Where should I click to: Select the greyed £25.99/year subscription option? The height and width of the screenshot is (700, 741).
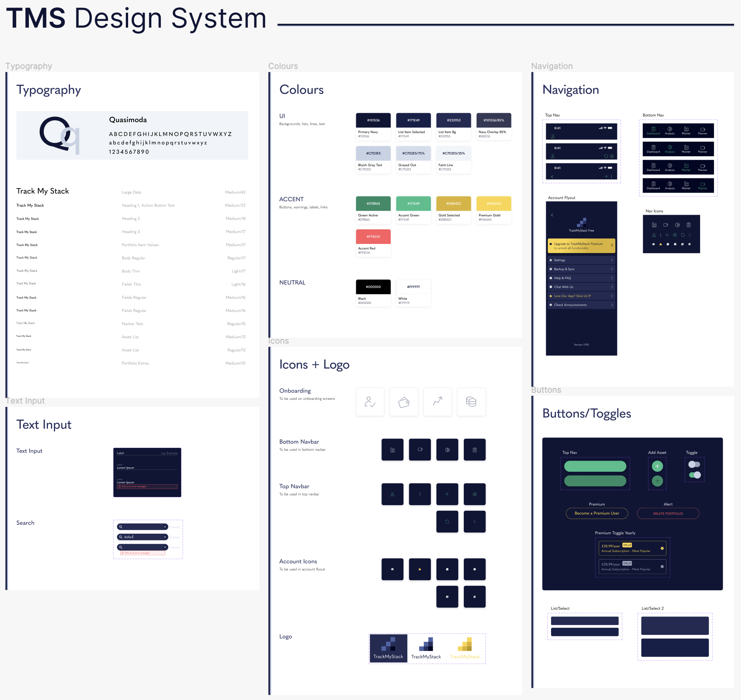click(x=632, y=567)
